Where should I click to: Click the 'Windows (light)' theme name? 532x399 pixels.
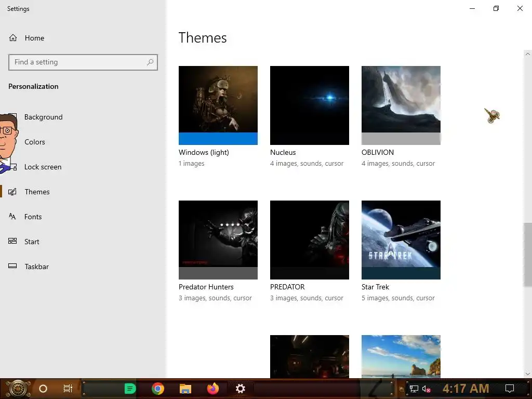tap(204, 152)
